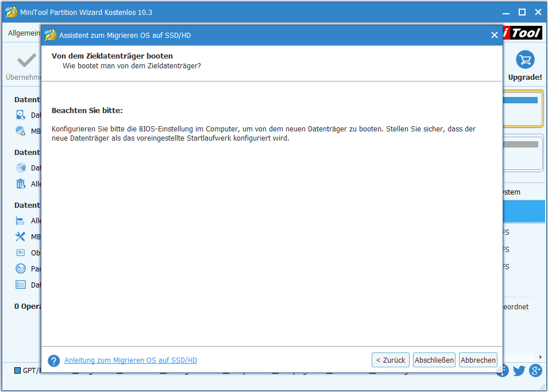This screenshot has height=392, width=548.
Task: Click the trash bin delete-all icon
Action: (x=21, y=184)
